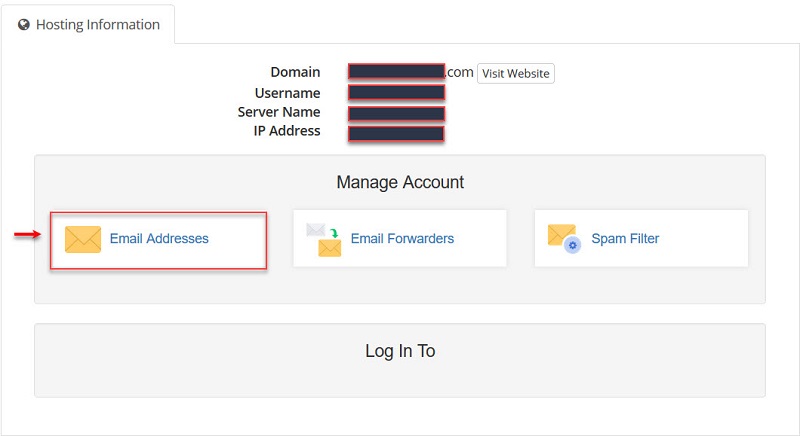Open the Hosting Information tab label
Viewport: 800px width, 436px height.
tap(97, 25)
